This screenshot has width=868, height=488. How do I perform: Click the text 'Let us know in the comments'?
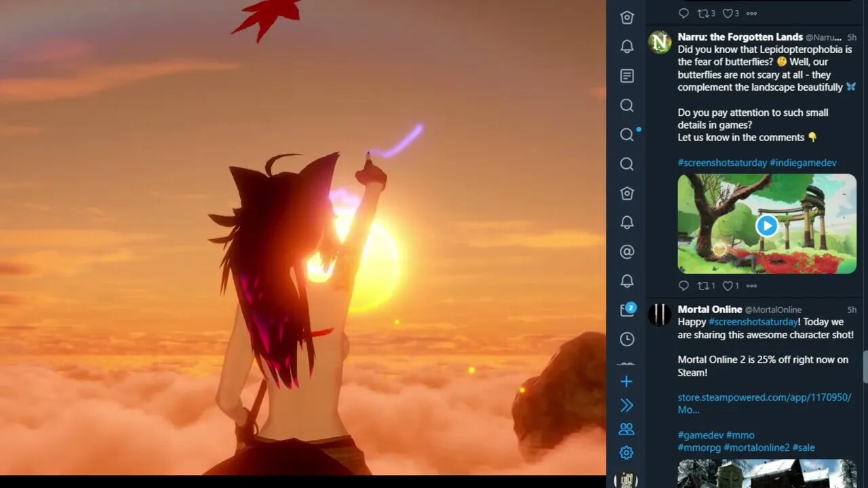coord(741,138)
